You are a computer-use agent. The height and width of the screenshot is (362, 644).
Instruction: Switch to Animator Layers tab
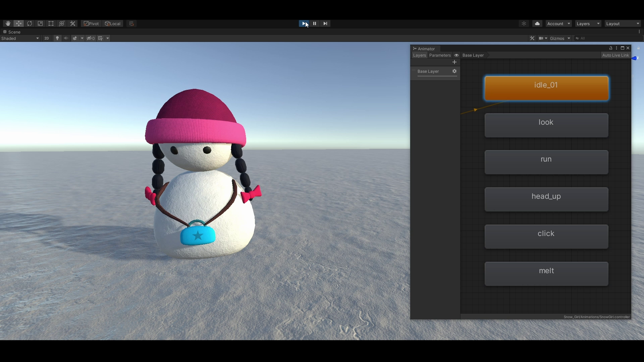click(419, 55)
